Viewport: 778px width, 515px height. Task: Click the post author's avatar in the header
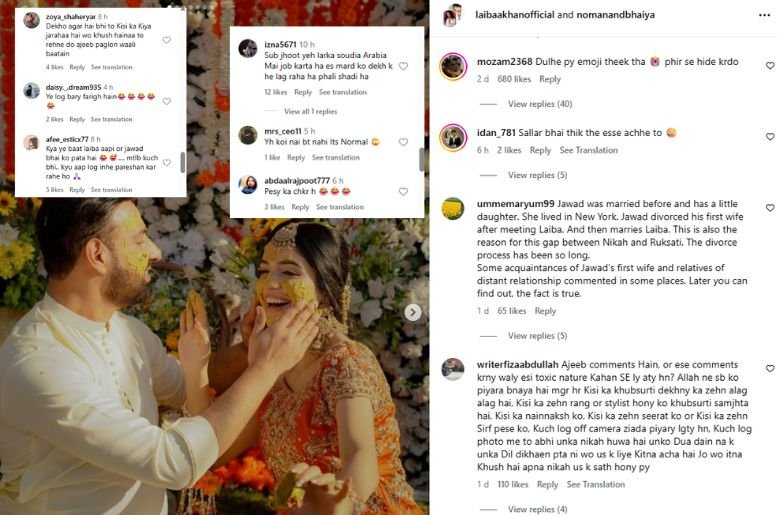point(453,14)
